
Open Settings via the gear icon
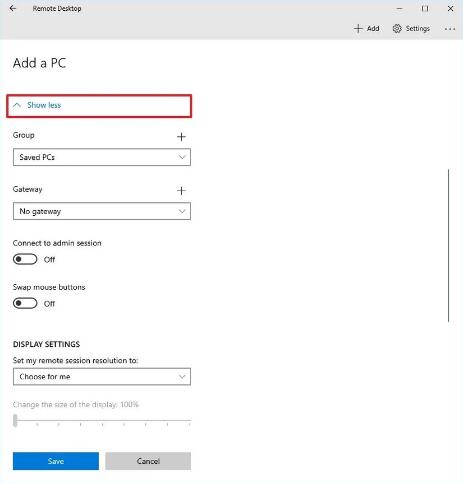point(397,29)
